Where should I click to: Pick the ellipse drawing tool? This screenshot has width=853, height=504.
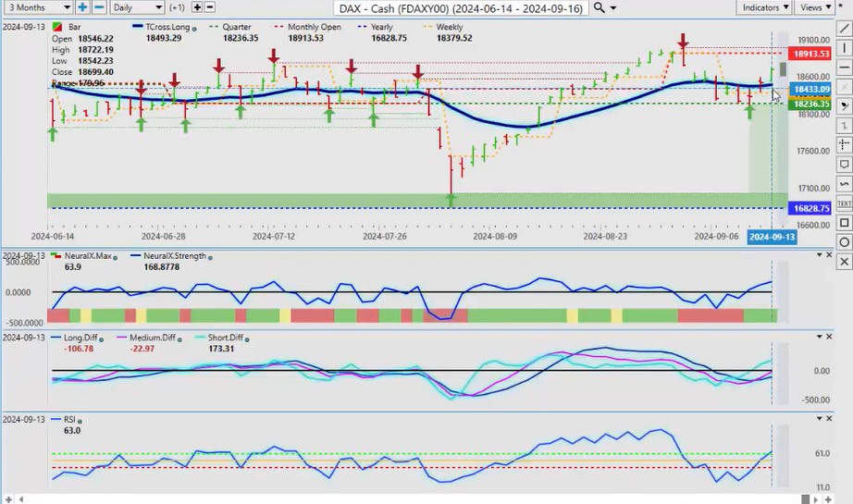click(843, 241)
